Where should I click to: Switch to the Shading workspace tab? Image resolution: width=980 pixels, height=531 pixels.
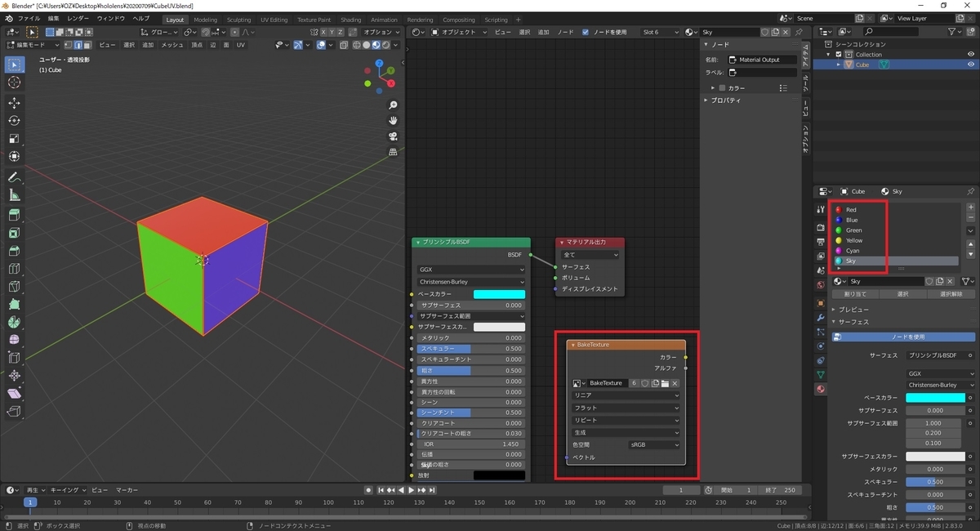pyautogui.click(x=350, y=20)
